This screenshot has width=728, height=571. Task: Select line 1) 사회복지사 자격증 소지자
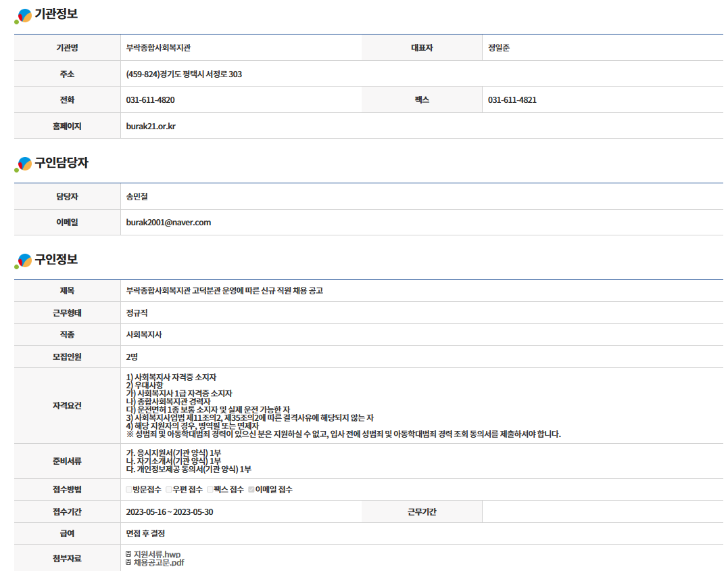pyautogui.click(x=171, y=378)
